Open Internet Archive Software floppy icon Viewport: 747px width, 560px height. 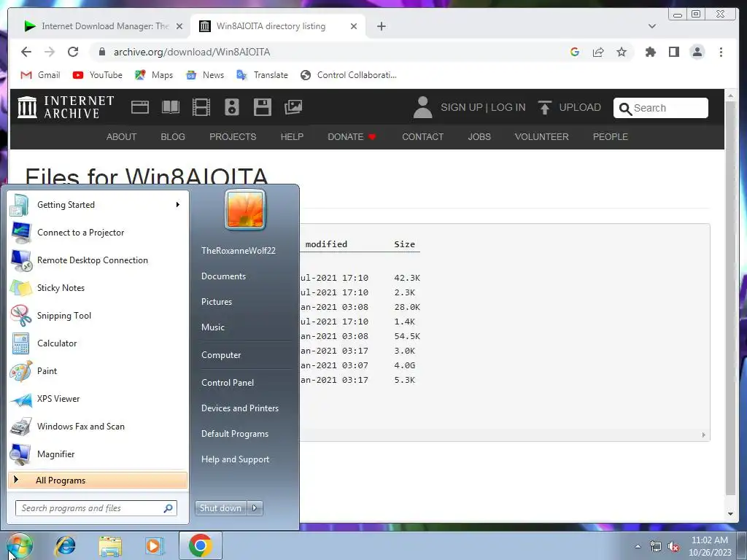click(263, 107)
